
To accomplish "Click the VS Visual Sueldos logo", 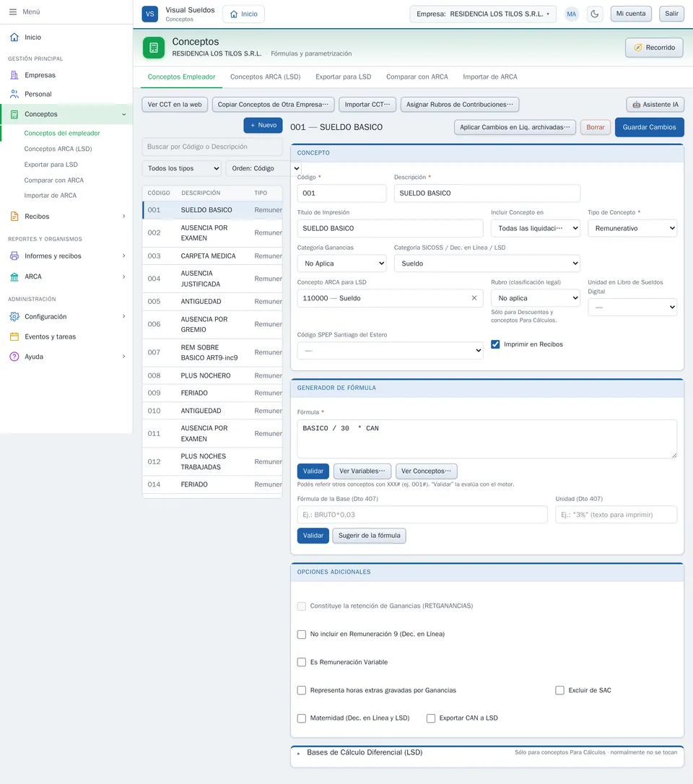I will 150,14.
